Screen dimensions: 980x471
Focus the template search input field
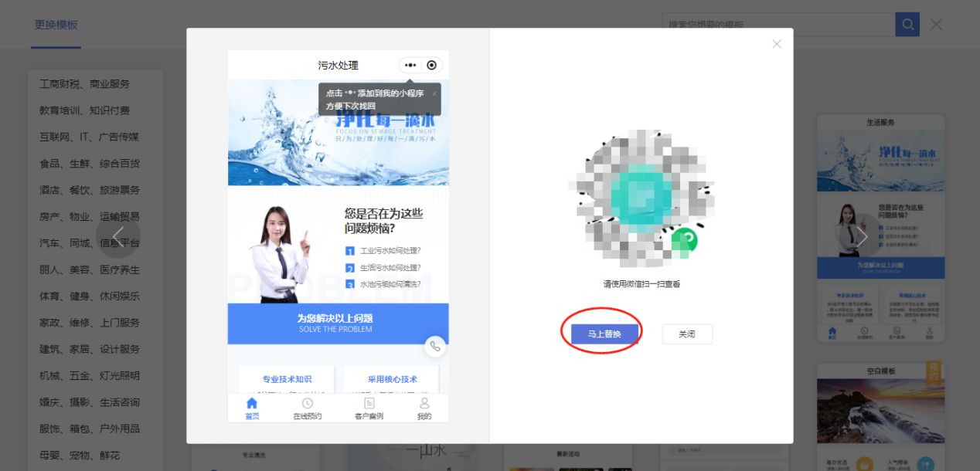click(779, 24)
